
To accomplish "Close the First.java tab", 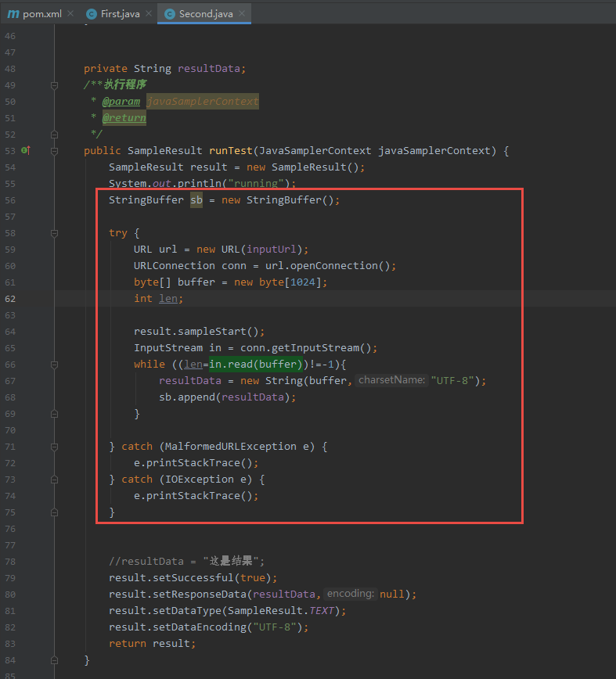I will point(149,14).
